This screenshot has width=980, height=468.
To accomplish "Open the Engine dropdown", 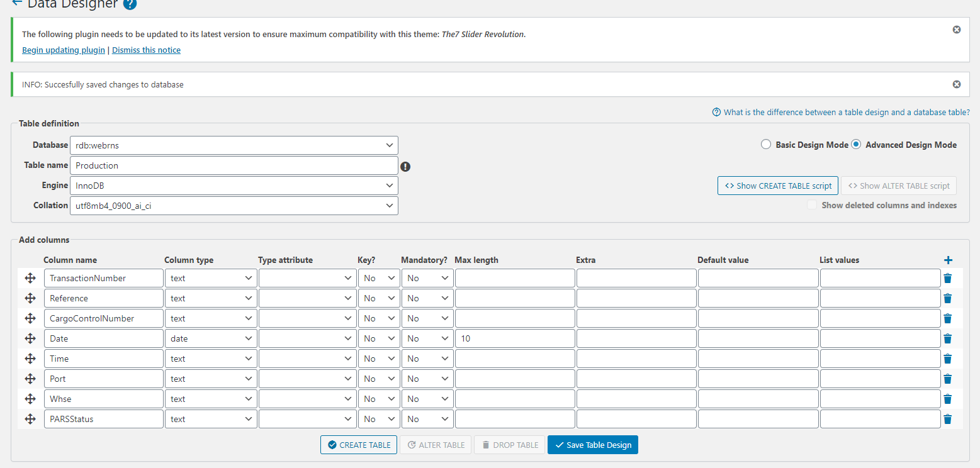I will tap(234, 186).
